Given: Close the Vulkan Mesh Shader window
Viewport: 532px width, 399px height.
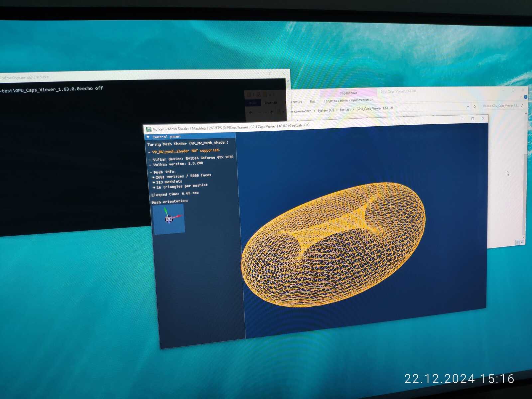Looking at the screenshot, I should 483,118.
